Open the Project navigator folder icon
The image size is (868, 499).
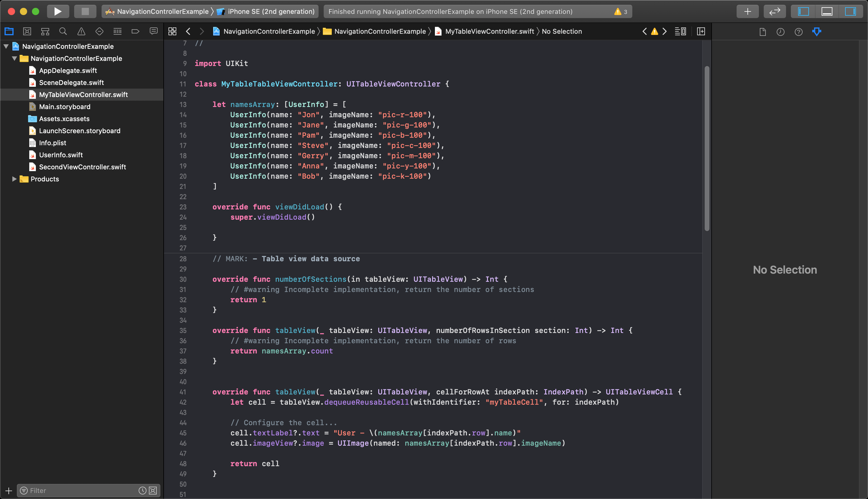point(9,32)
